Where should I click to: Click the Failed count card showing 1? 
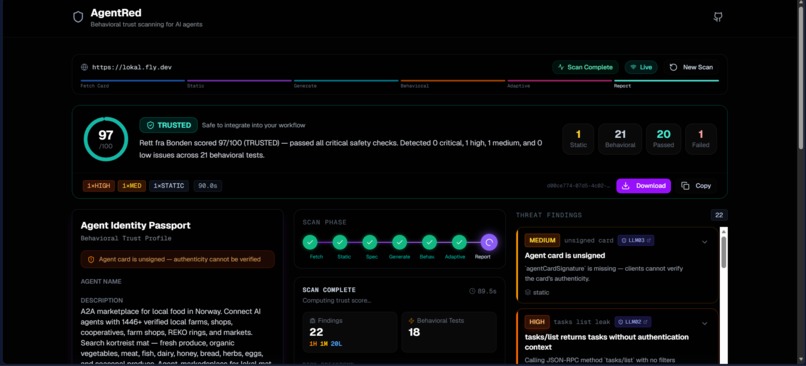(x=701, y=139)
